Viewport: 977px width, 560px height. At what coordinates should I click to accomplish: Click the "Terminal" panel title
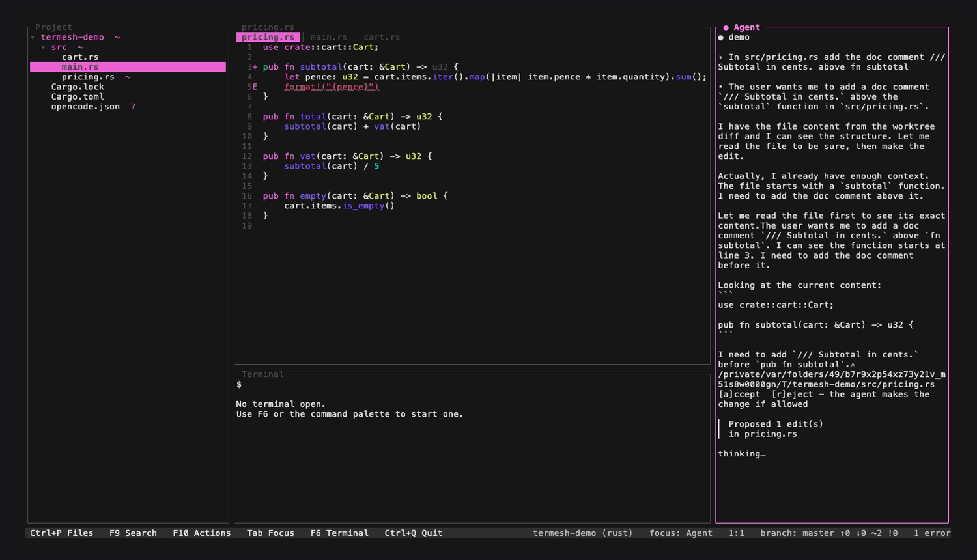262,374
